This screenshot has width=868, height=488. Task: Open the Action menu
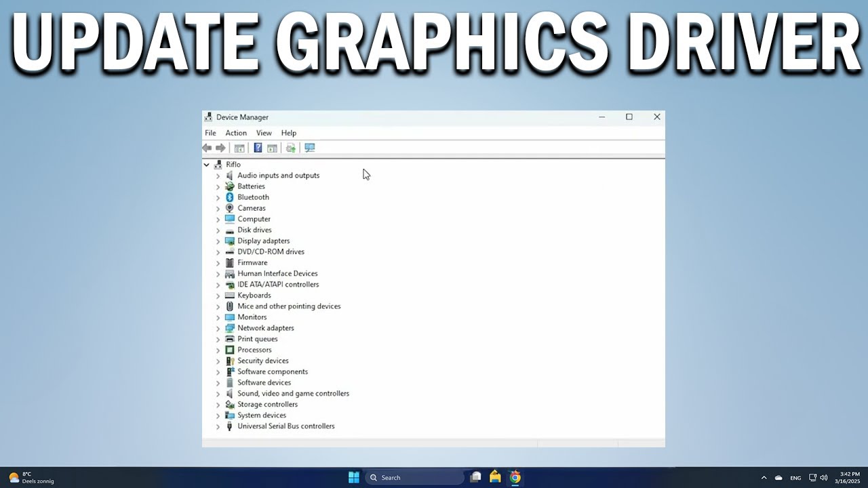236,133
